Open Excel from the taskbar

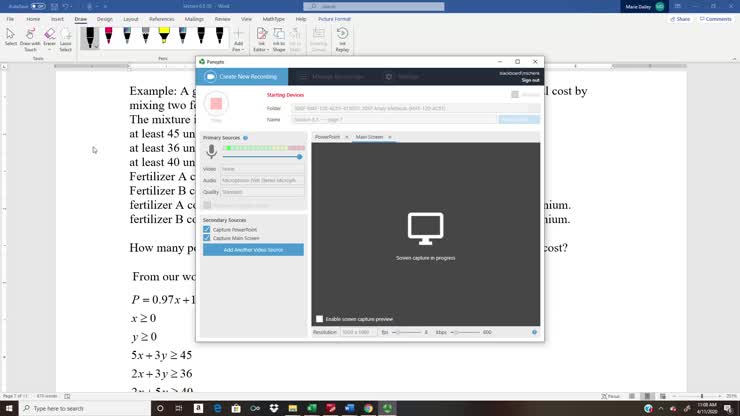coord(311,408)
